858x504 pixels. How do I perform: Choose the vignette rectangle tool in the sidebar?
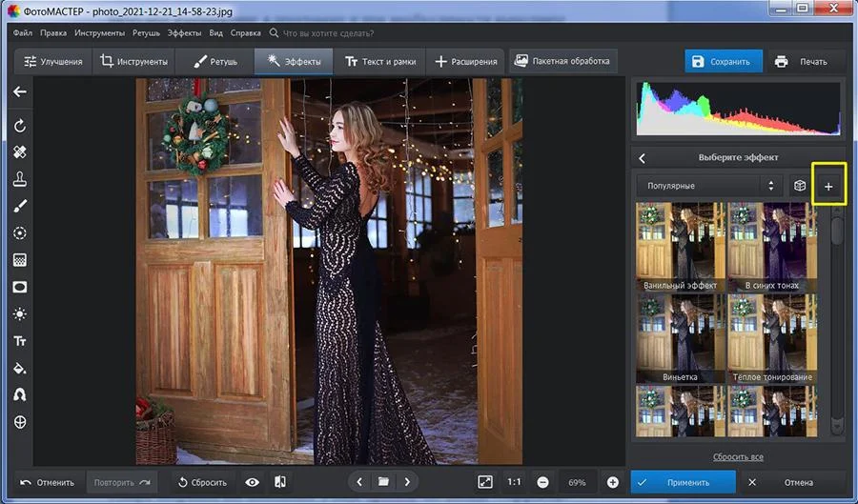pyautogui.click(x=19, y=287)
